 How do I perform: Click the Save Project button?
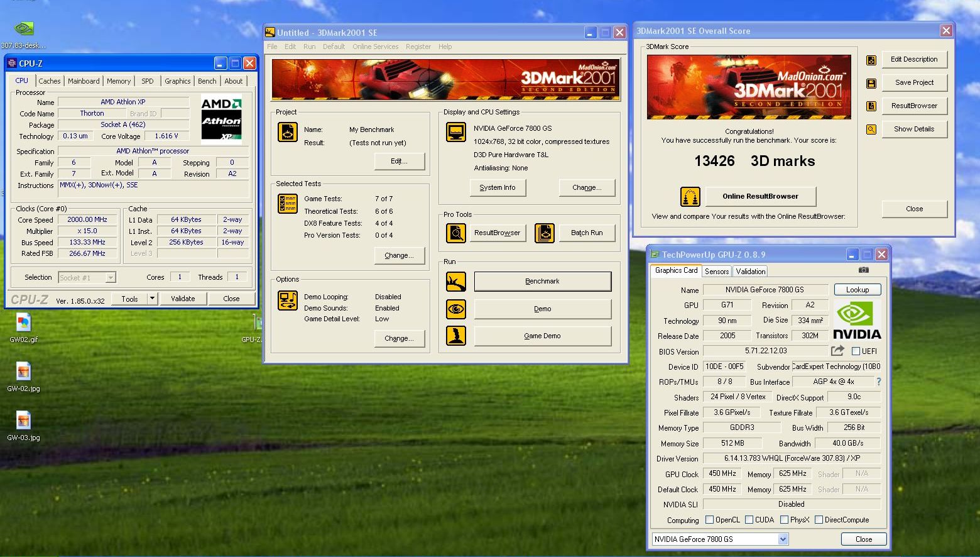[x=914, y=82]
